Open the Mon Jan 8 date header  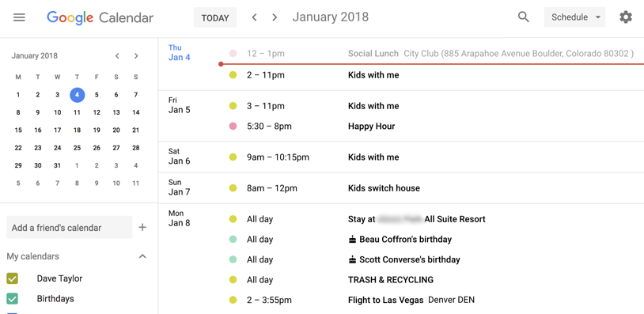179,218
